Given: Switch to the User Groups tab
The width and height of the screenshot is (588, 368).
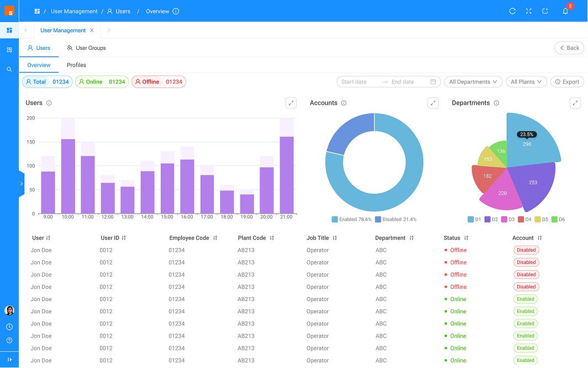Looking at the screenshot, I should (86, 48).
